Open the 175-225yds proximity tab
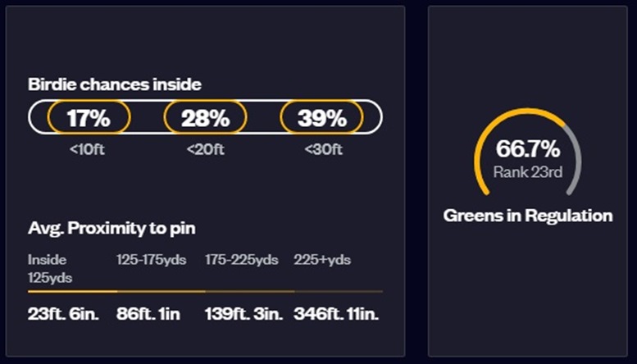The height and width of the screenshot is (364, 637). [x=242, y=260]
